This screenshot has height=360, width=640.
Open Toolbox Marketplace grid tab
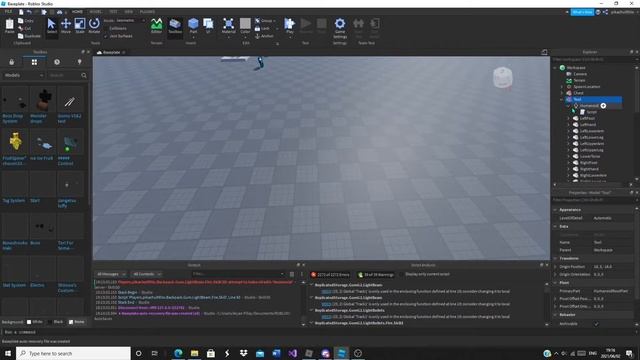tap(34, 62)
